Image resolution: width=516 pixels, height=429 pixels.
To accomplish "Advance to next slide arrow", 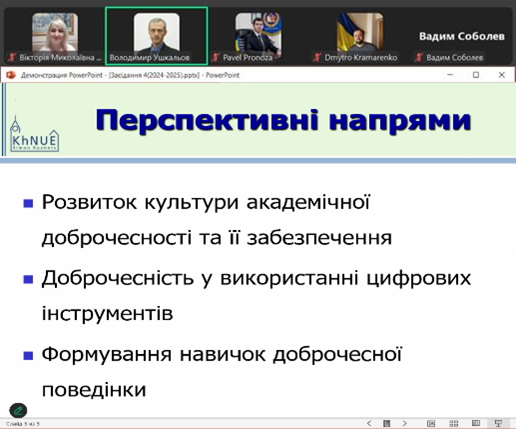I will (404, 423).
